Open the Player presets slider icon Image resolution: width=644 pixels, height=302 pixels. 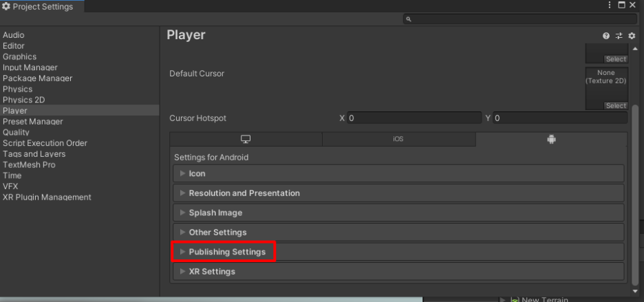[x=619, y=36]
